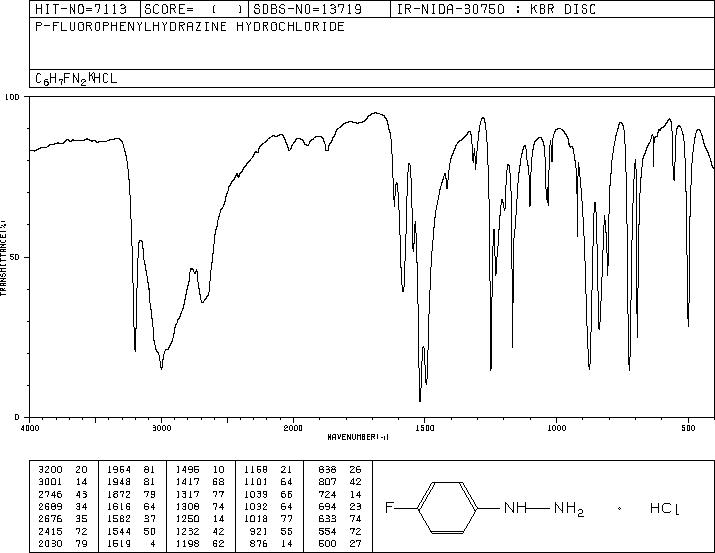Click the 2000 wavenumber axis label
The height and width of the screenshot is (553, 715).
tap(293, 428)
